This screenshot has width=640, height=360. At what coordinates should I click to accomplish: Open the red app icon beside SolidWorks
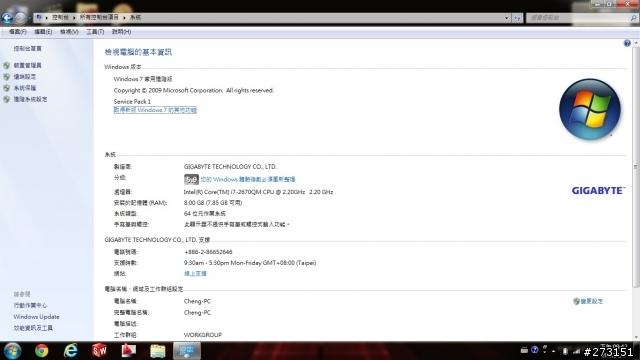tap(129, 351)
